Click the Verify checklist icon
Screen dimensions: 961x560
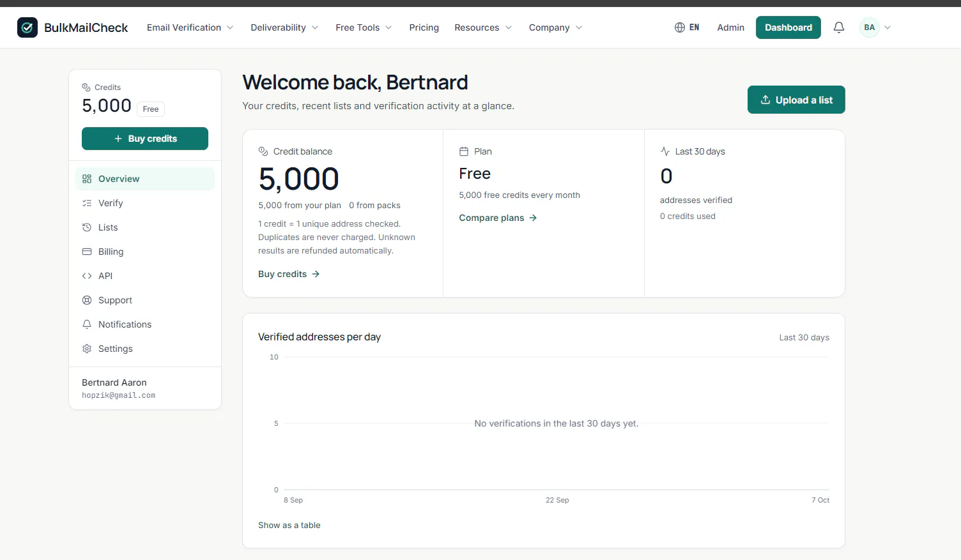click(87, 203)
